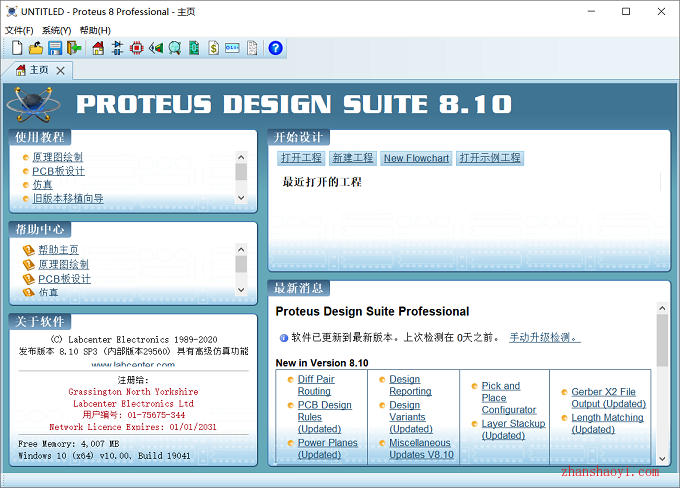Click up arrow of 最新消息 scrollbar

[662, 308]
